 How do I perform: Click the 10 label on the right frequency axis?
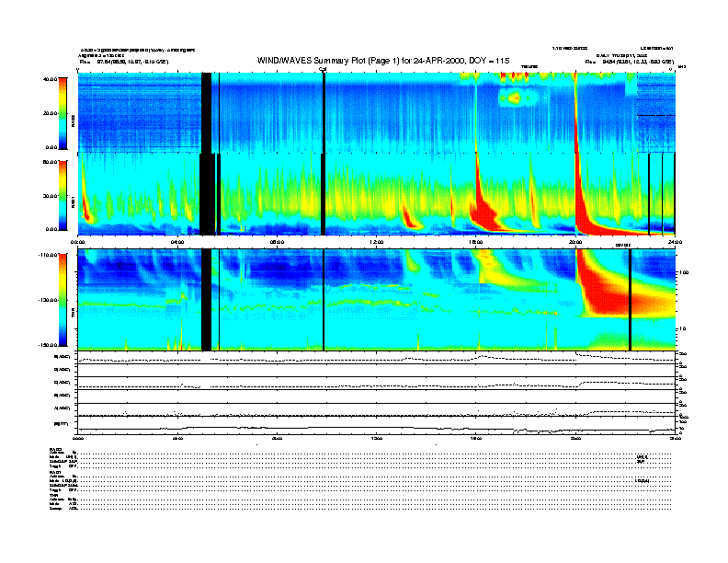pos(683,329)
